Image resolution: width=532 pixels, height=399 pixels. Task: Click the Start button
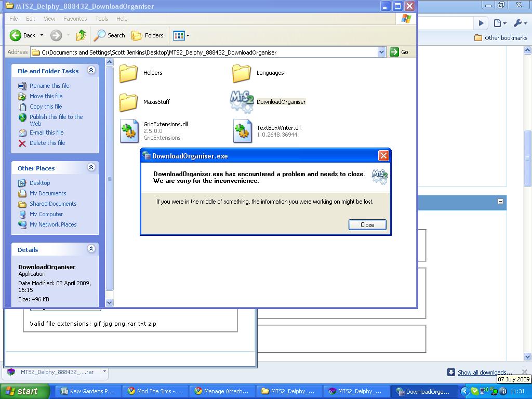click(x=24, y=391)
